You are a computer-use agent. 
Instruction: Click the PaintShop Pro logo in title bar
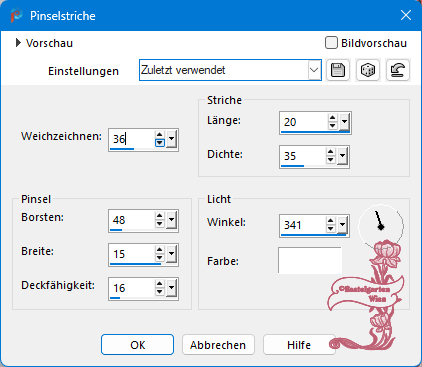16,16
